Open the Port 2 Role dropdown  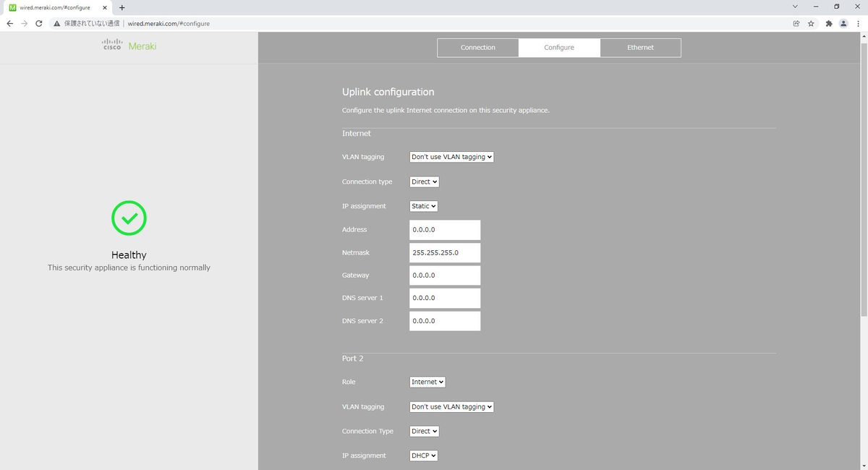click(427, 381)
